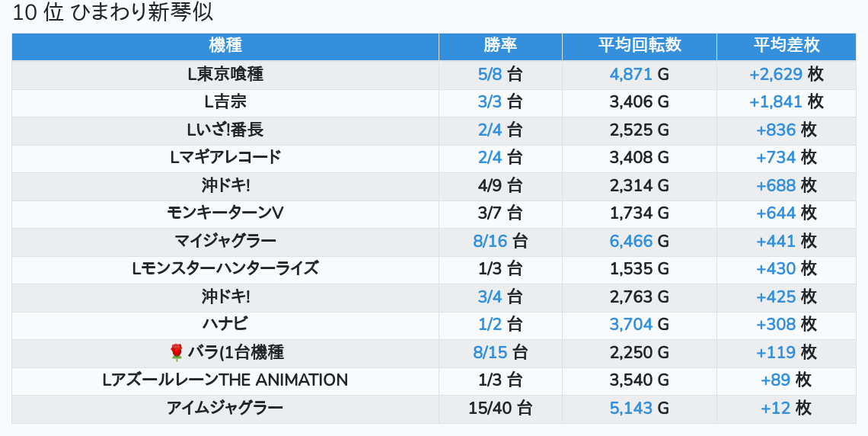Sort by the 機種 column header
868x436 pixels.
pyautogui.click(x=225, y=45)
